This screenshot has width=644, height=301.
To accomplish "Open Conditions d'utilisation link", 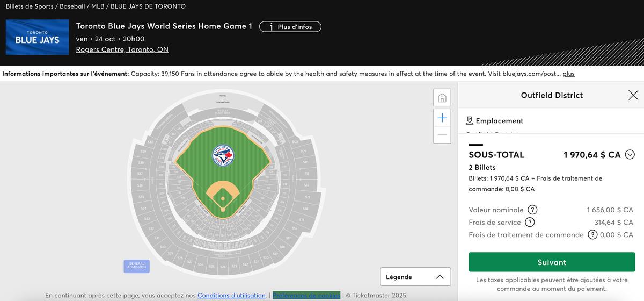I will [231, 295].
